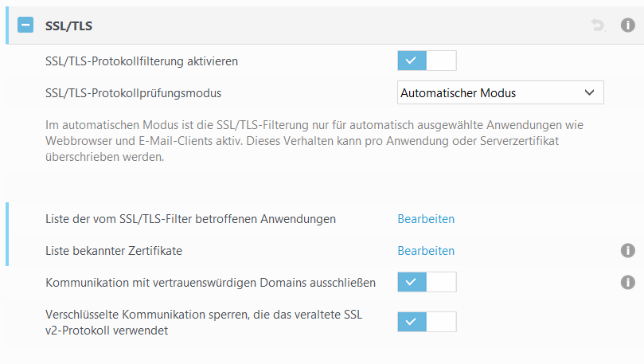Click the 'Liste bekannter Zertifikate' label text

pos(114,251)
